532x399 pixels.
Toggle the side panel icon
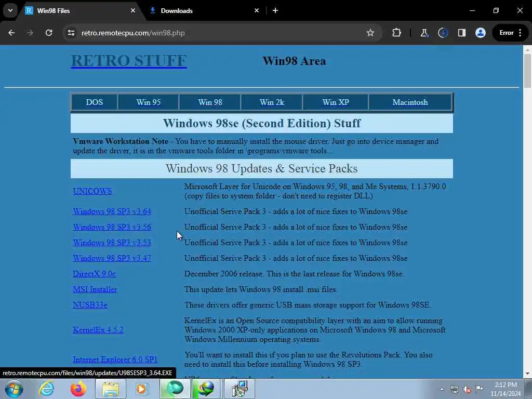pos(462,33)
